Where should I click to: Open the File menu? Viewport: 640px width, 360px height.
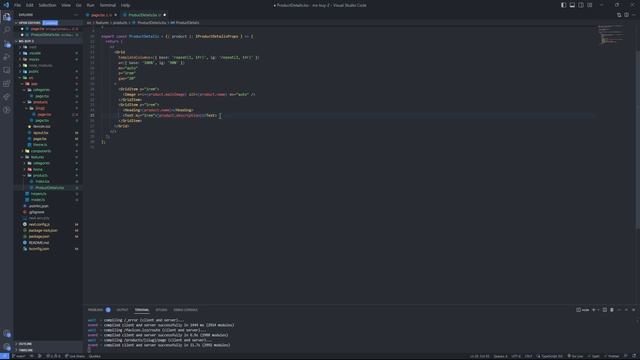coord(17,5)
